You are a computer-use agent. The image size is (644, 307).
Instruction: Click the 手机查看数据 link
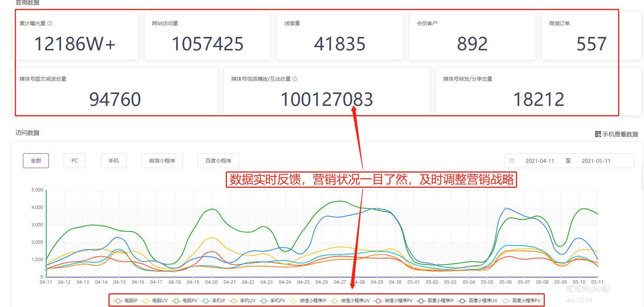(620, 134)
